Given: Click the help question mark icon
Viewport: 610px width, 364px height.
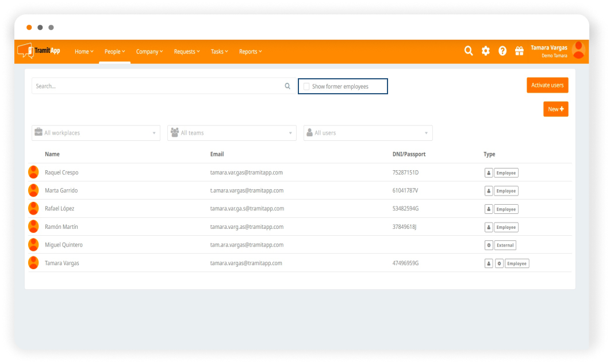Looking at the screenshot, I should [502, 51].
